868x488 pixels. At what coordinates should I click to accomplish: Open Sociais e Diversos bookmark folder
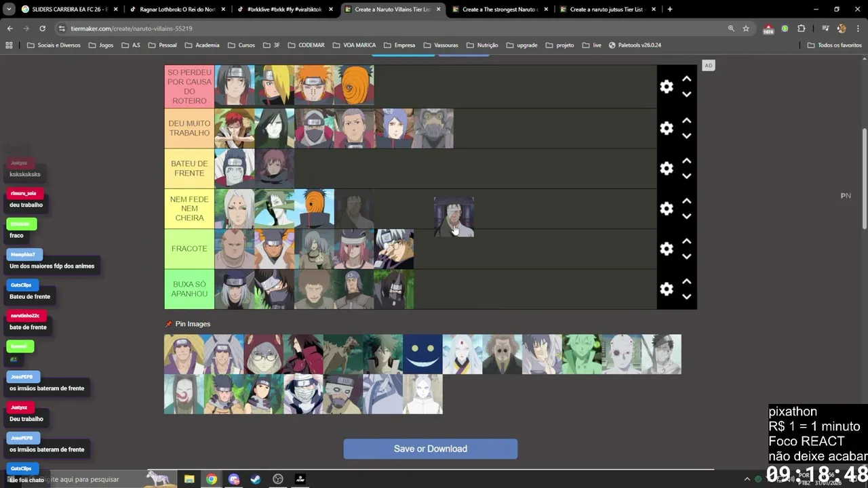point(54,45)
